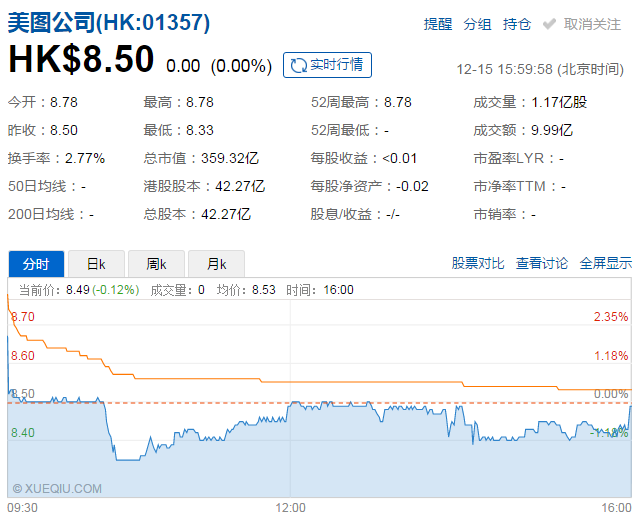The height and width of the screenshot is (519, 641).
Task: Click the 12-15 15:59:58 timestamp
Action: (x=540, y=69)
